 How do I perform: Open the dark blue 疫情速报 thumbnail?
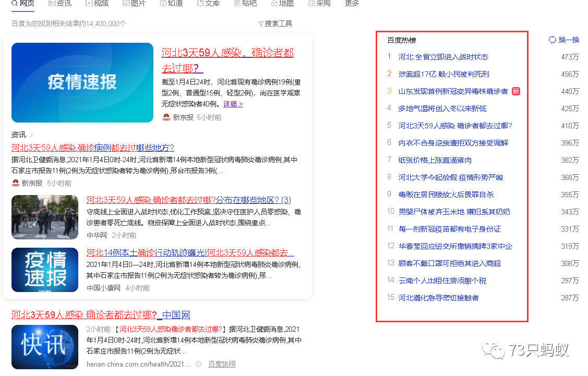tap(45, 270)
